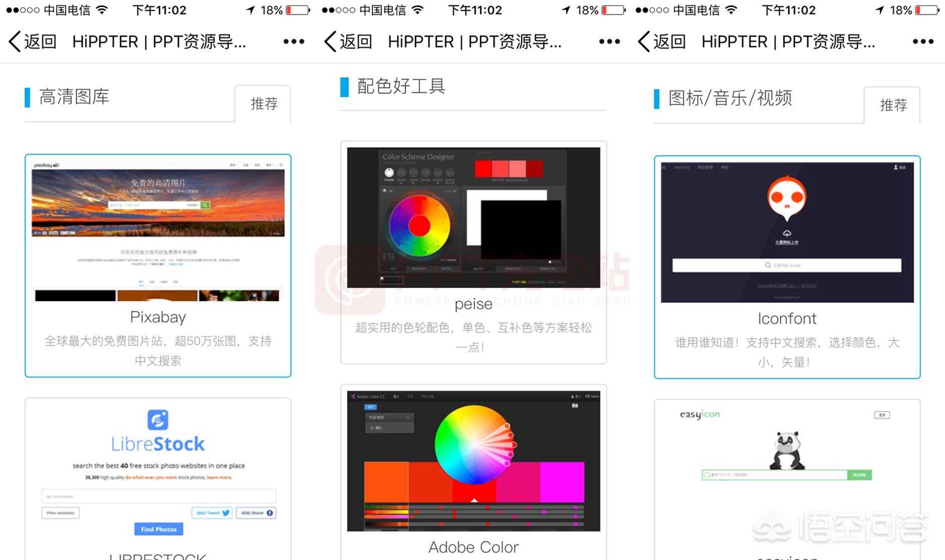945x560 pixels.
Task: Tap the Adobe Color card title
Action: click(x=474, y=547)
